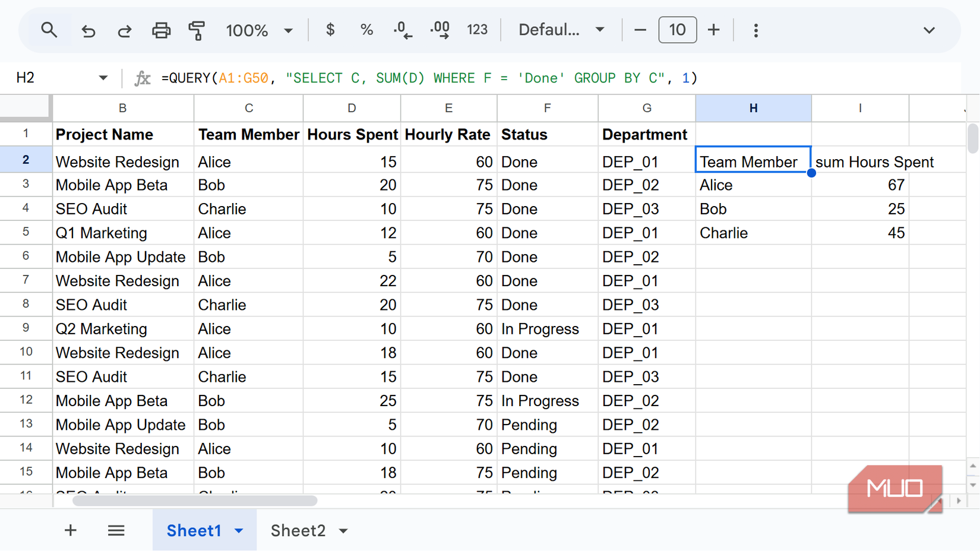Format as percent

click(x=366, y=30)
